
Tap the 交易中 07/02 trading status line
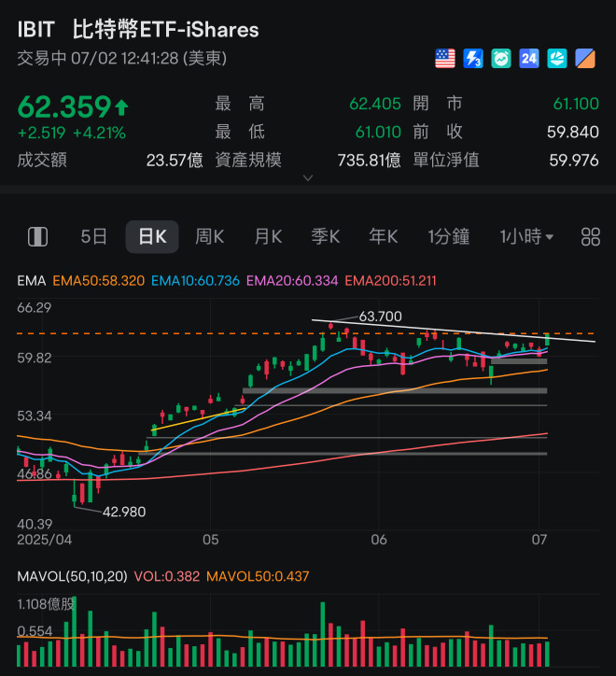tap(122, 58)
